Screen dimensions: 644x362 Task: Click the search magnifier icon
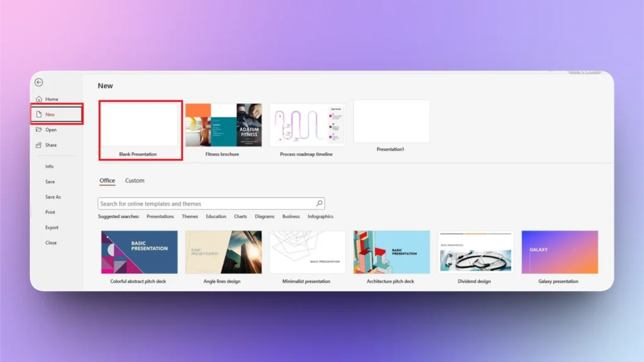(x=319, y=203)
